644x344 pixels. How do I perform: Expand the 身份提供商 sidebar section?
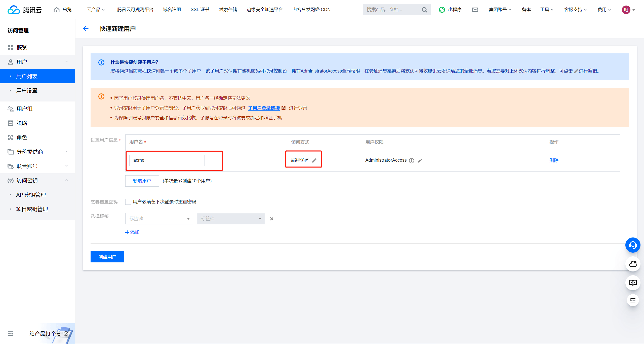[x=29, y=152]
